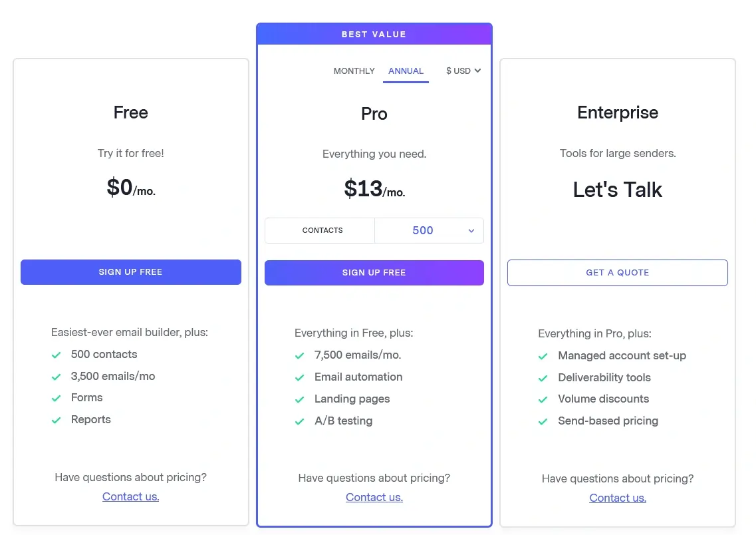Screen dimensions: 756x535
Task: Click the checkmark beside A/B testing
Action: [x=300, y=421]
